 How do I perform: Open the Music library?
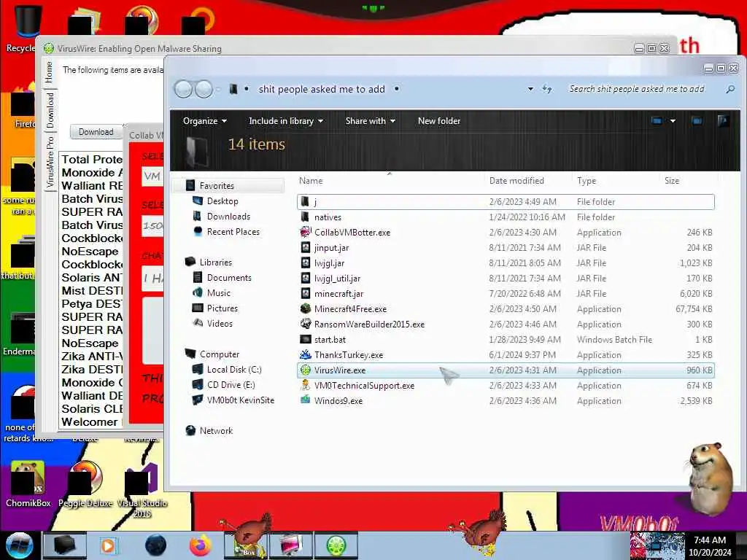(218, 293)
